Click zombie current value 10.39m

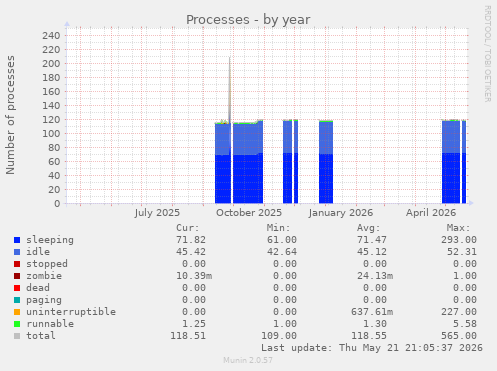(194, 276)
